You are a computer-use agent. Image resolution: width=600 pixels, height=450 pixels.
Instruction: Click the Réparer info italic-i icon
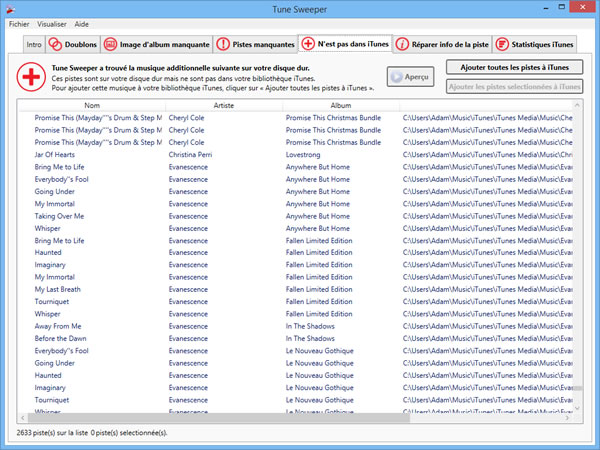[x=402, y=44]
